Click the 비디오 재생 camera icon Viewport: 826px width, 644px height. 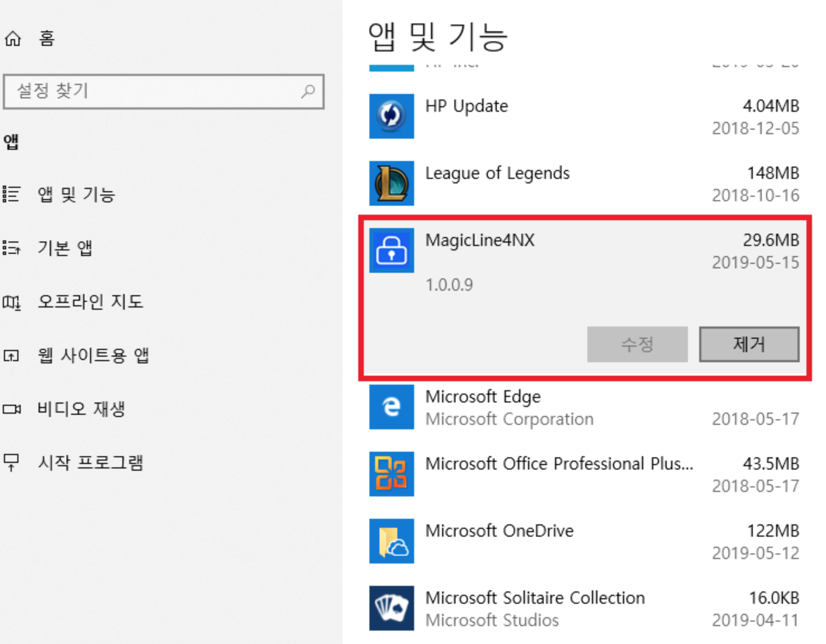12,409
